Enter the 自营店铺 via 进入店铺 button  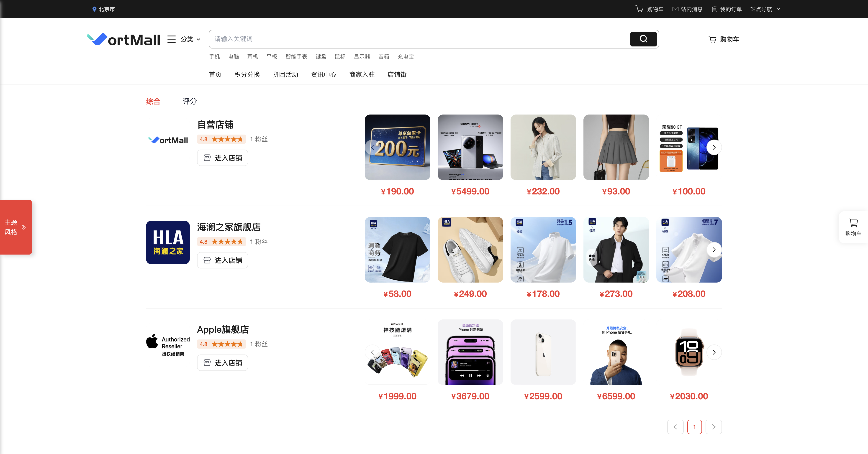click(x=222, y=158)
